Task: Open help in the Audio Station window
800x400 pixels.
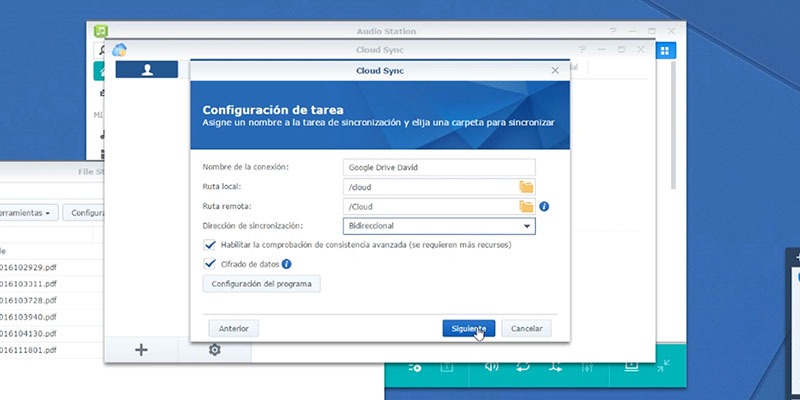Action: pos(613,31)
